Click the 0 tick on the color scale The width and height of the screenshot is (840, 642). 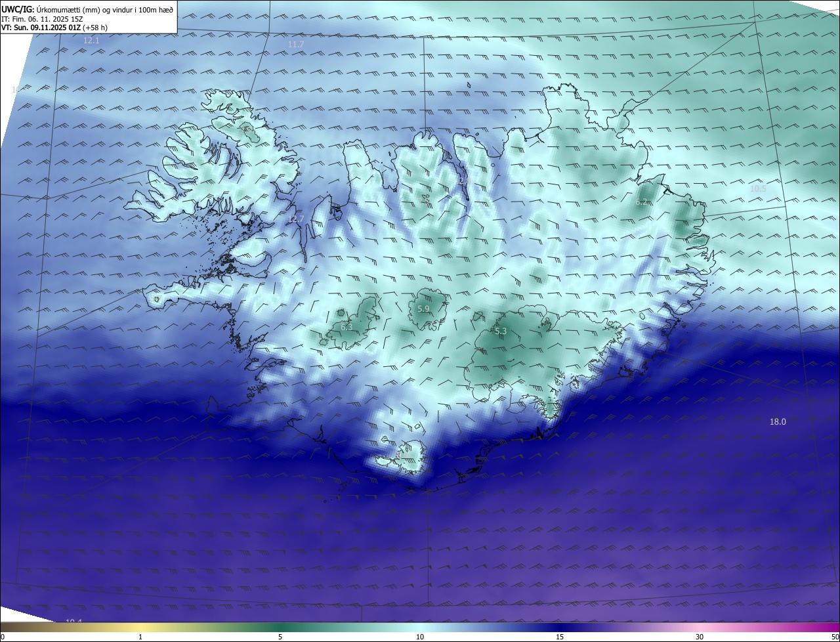pos(2,637)
